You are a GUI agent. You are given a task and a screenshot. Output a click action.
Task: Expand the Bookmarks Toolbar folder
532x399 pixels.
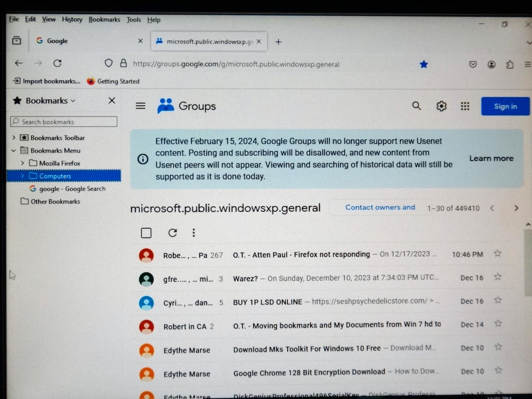point(14,138)
